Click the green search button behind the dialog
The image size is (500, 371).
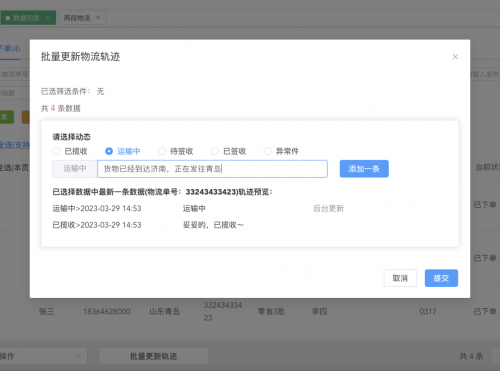tap(7, 117)
